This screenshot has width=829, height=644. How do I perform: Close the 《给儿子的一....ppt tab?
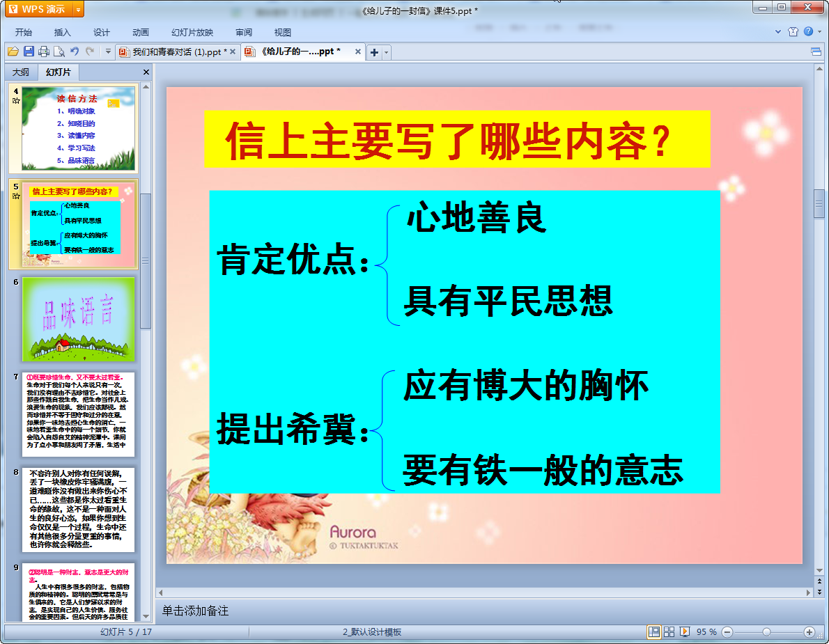click(358, 52)
